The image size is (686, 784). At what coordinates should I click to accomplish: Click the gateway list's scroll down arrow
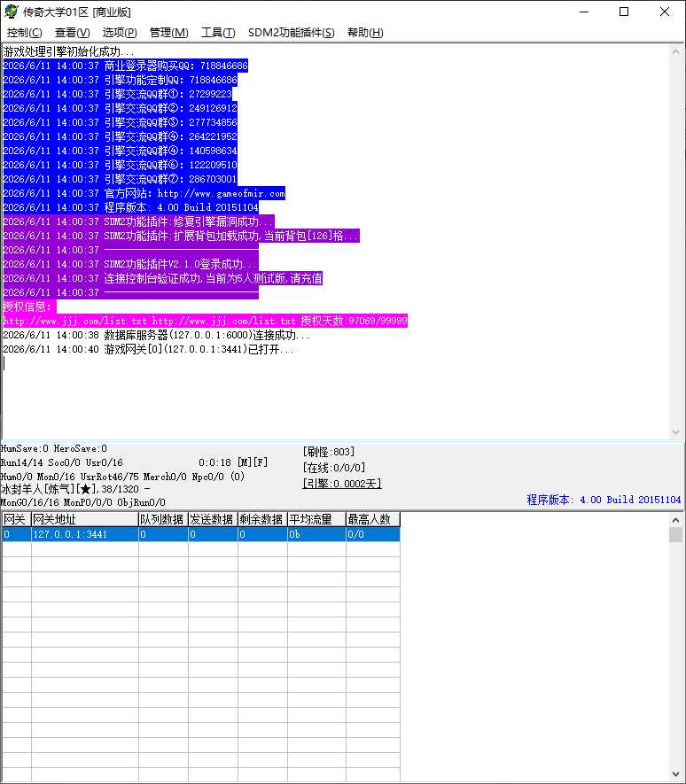point(675,774)
